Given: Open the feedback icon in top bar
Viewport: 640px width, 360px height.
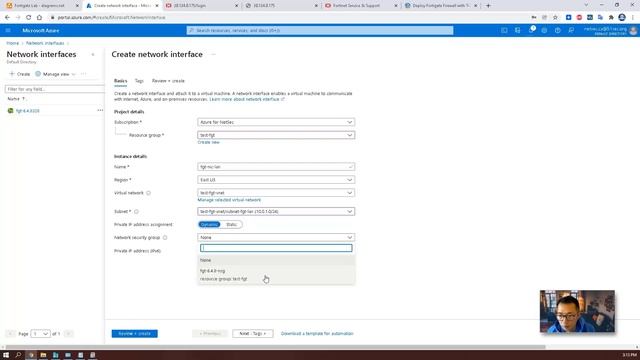Looking at the screenshot, I should (x=571, y=30).
